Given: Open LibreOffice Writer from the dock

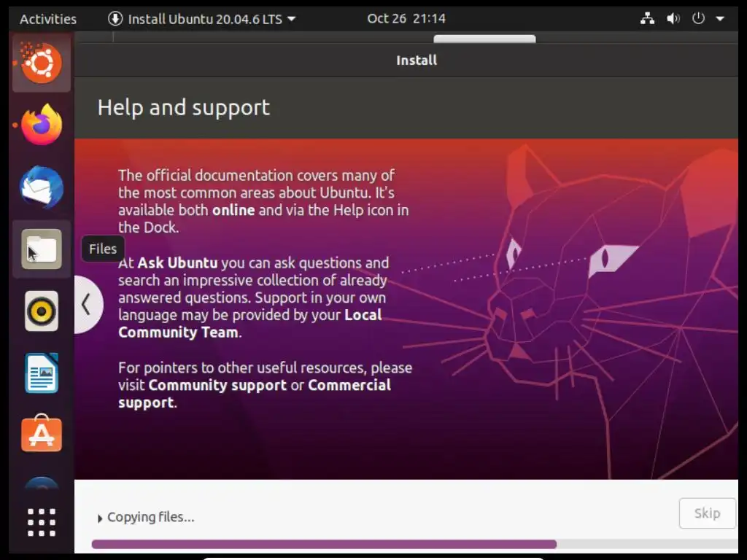Looking at the screenshot, I should pos(42,373).
